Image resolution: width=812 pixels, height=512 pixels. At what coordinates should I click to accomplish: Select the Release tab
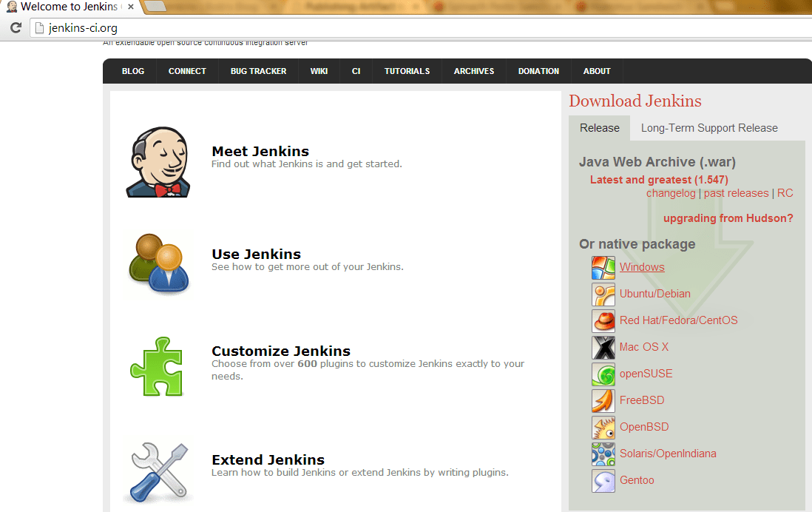point(599,128)
